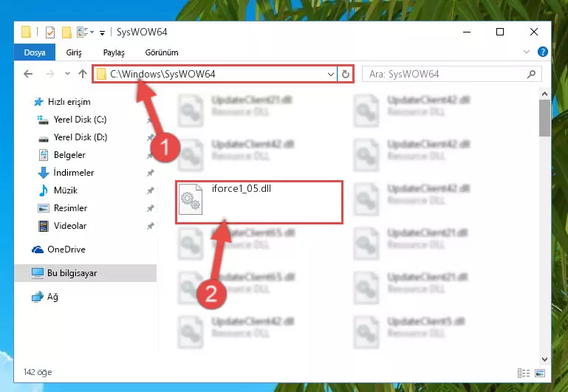
Task: Click the Back navigation arrow
Action: pyautogui.click(x=28, y=74)
